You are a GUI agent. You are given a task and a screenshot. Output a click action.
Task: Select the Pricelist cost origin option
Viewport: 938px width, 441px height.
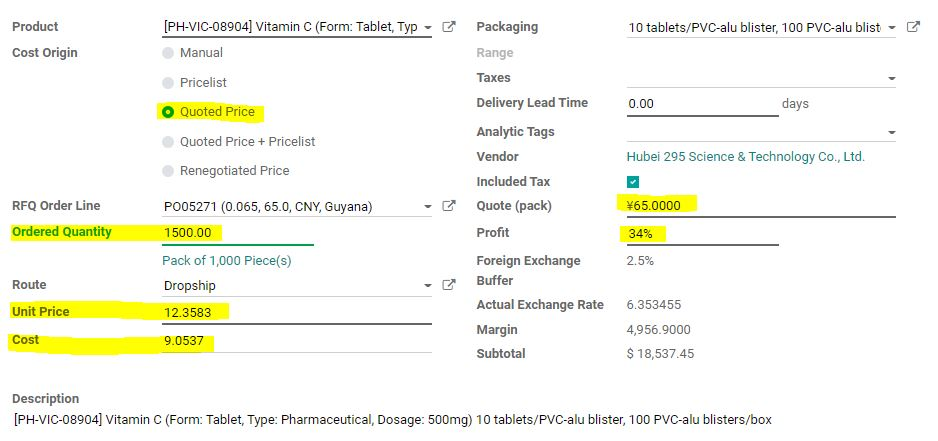pos(168,83)
